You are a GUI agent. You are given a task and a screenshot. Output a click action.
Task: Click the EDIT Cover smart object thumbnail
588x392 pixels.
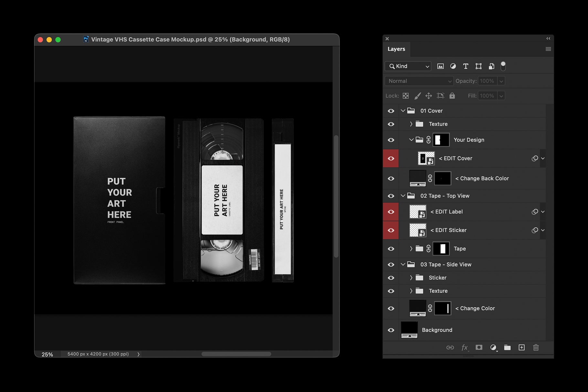tap(426, 158)
